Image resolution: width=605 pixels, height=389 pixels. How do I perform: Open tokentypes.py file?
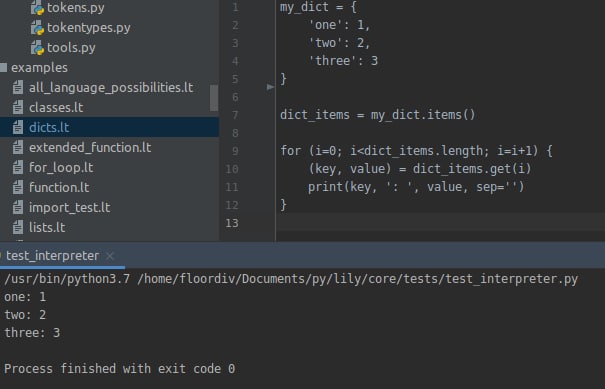(88, 27)
